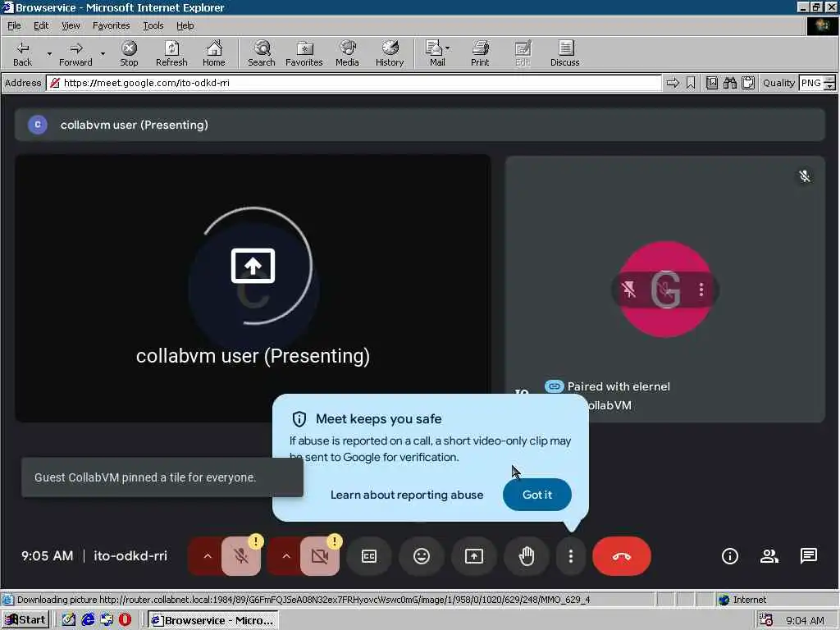The width and height of the screenshot is (840, 630).
Task: Open the History toolbar button
Action: (390, 53)
